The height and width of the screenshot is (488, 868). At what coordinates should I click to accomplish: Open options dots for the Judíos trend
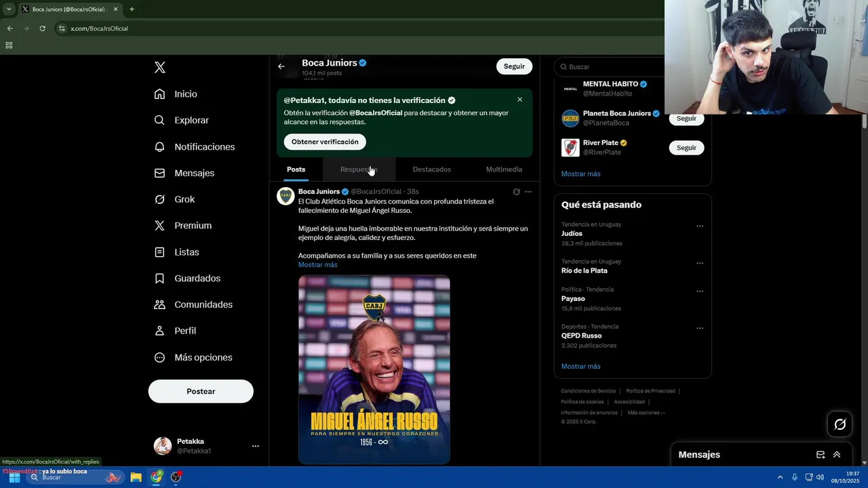(x=700, y=226)
